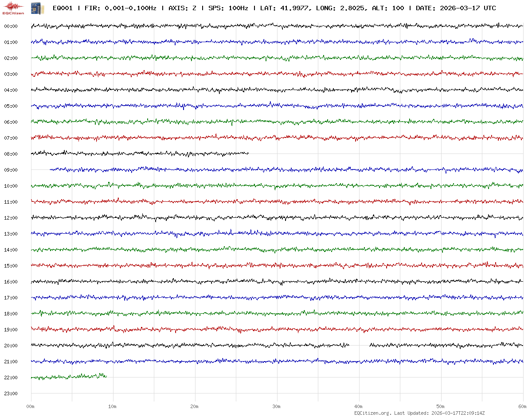
Task: Click the FIR 0.001-0.100Hz filter text
Action: [x=120, y=8]
